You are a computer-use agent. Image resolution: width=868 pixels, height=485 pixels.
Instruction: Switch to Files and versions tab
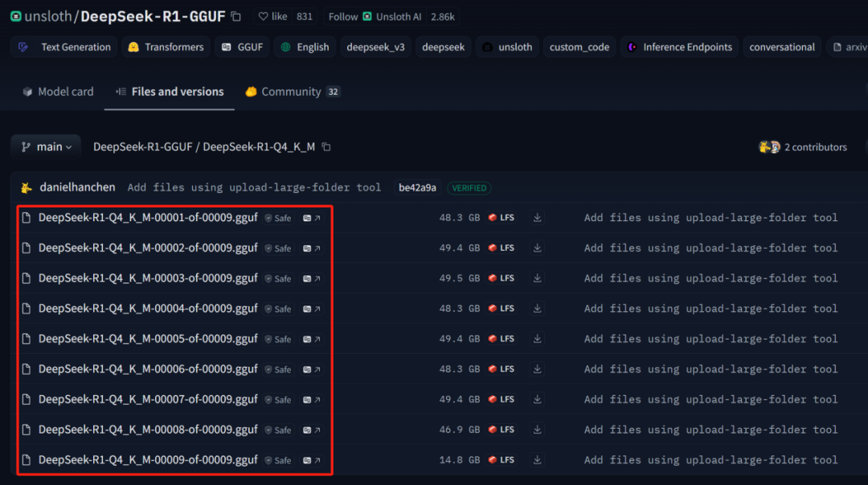170,92
